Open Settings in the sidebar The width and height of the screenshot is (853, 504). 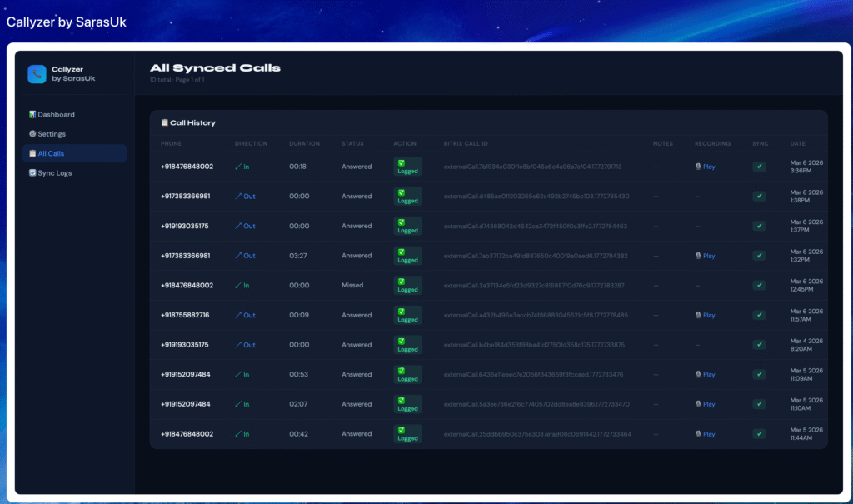(47, 134)
